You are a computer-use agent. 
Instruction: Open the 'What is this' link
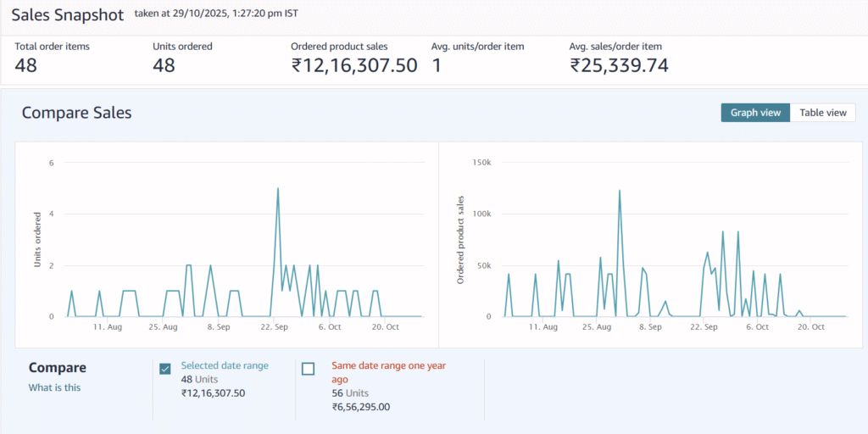pos(55,387)
